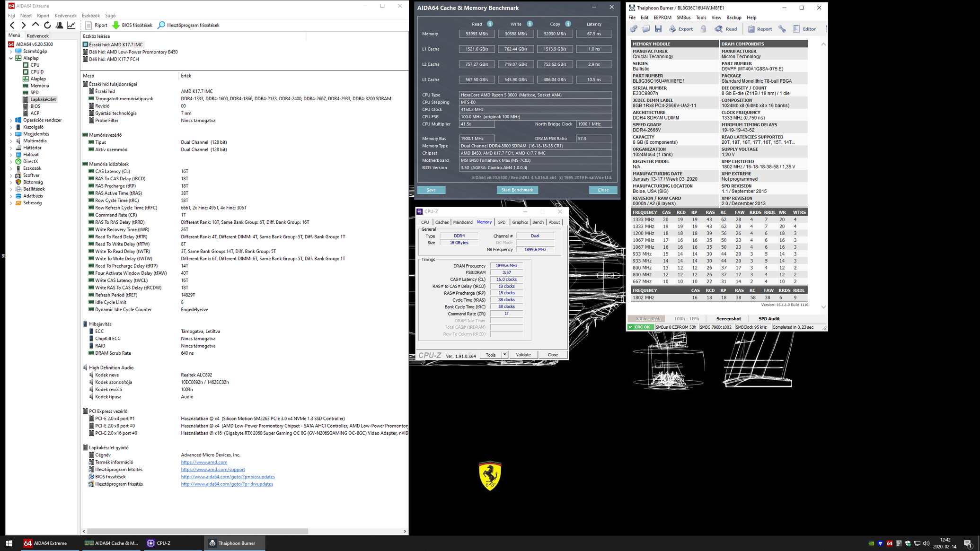
Task: Expand Multimédia tree node
Action: (11, 141)
